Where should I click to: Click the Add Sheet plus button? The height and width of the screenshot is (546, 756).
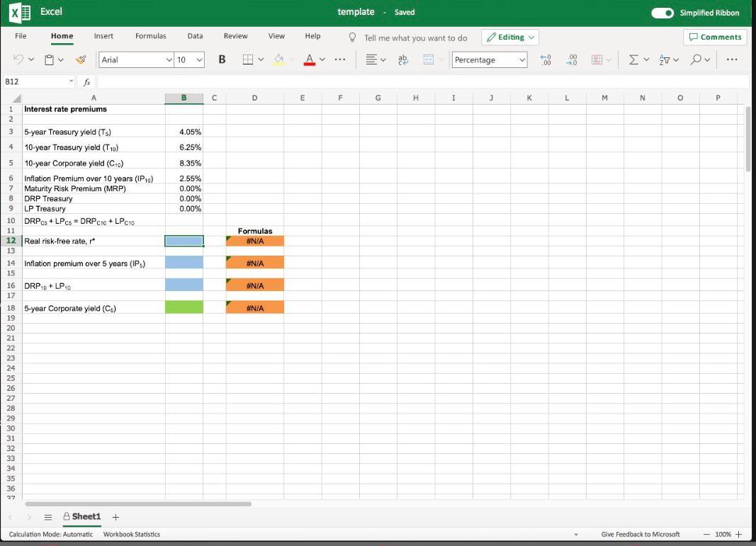[x=115, y=516]
